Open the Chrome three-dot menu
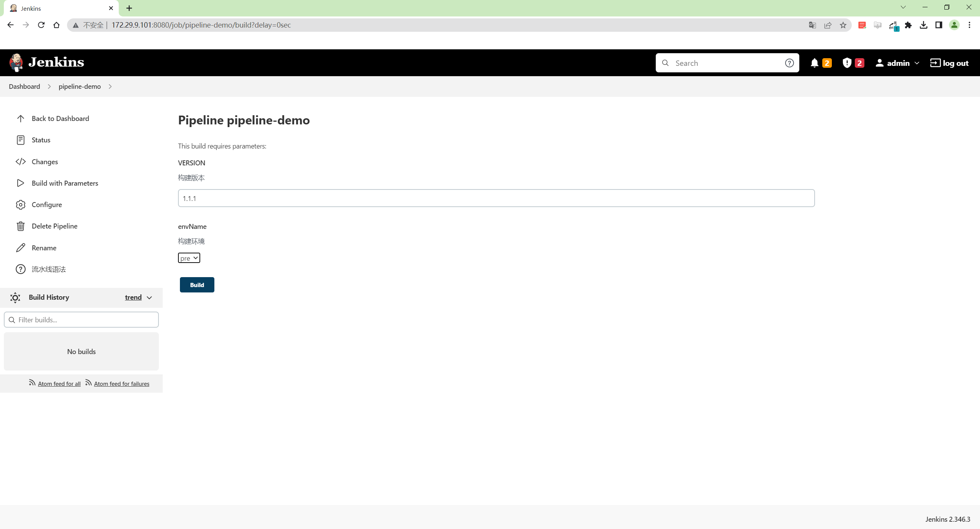The height and width of the screenshot is (529, 980). point(969,25)
